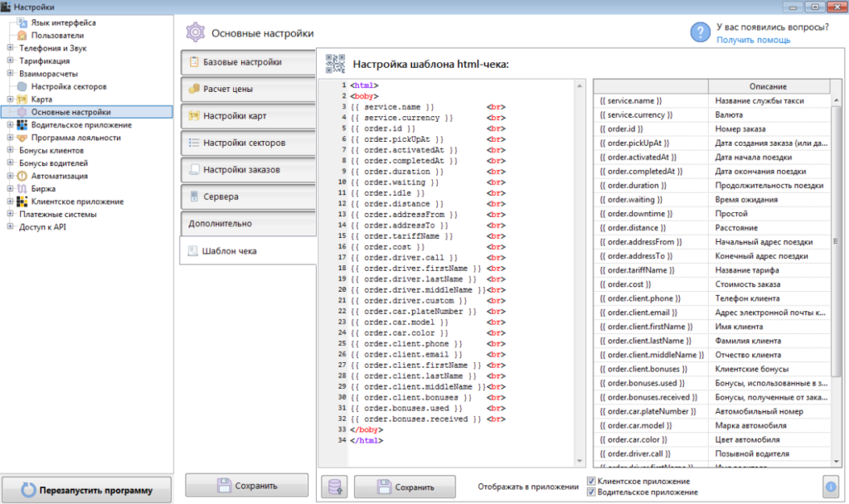This screenshot has width=849, height=504.
Task: Click the database upload icon below the editor
Action: click(335, 487)
